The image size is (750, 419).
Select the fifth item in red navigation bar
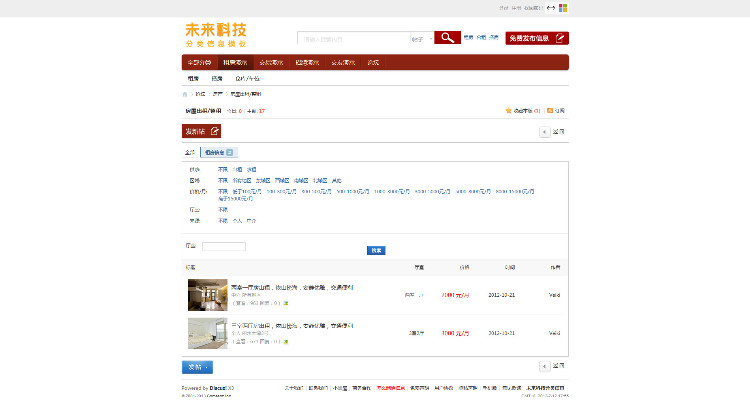[343, 63]
